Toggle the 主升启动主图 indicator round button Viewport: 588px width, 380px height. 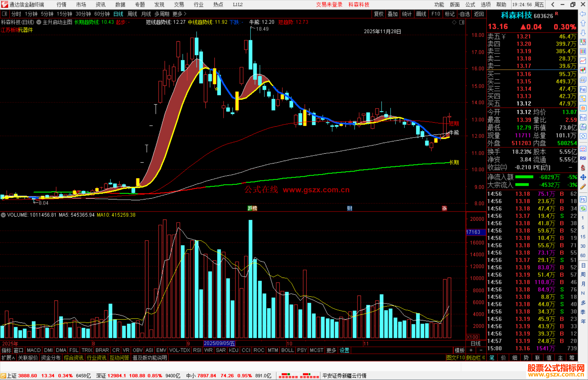point(39,22)
